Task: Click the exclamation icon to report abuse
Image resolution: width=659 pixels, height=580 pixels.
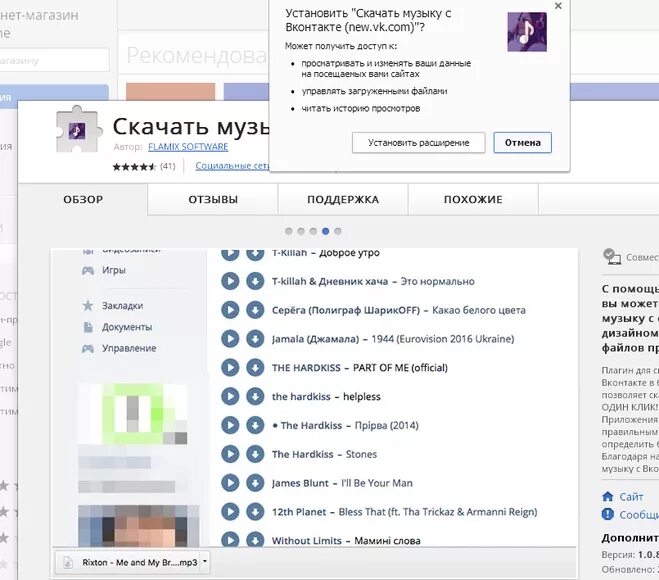Action: pyautogui.click(x=608, y=514)
